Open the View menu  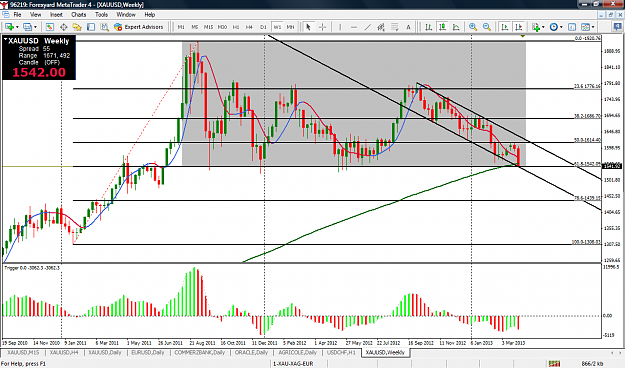pyautogui.click(x=35, y=14)
